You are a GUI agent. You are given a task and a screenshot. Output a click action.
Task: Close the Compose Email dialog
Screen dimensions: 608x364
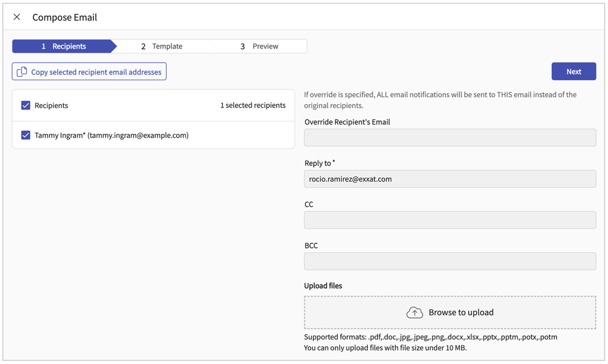click(17, 17)
